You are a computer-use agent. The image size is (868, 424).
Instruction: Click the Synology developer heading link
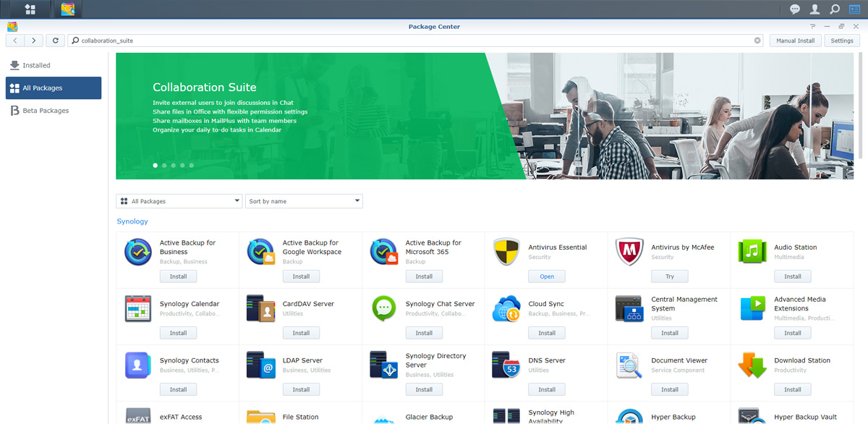pos(132,221)
